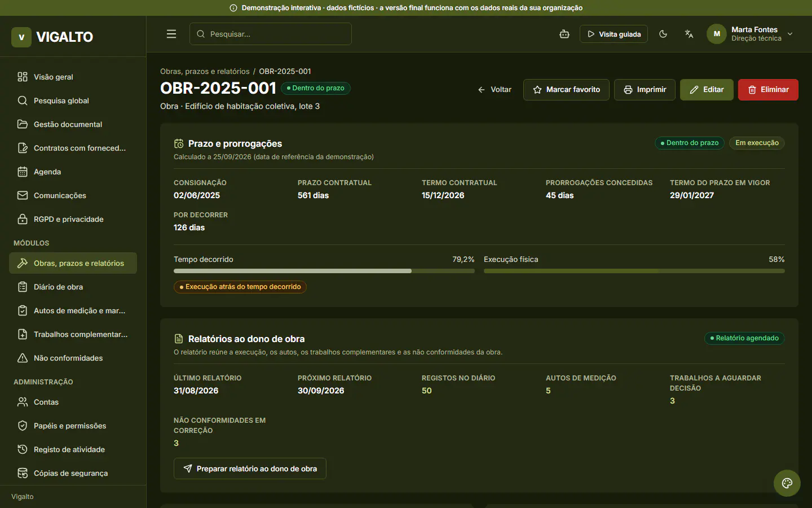Click the Vigalto logo icon
This screenshot has height=508, width=812.
point(21,37)
